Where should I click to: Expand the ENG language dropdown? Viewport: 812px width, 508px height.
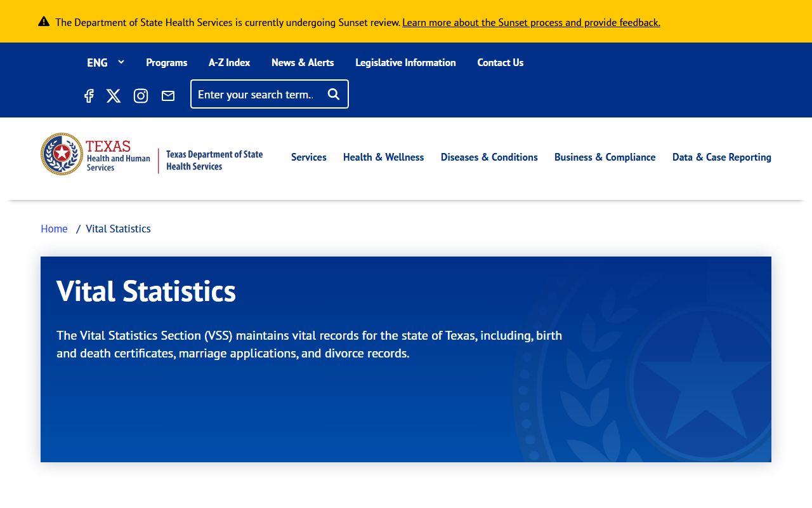105,62
